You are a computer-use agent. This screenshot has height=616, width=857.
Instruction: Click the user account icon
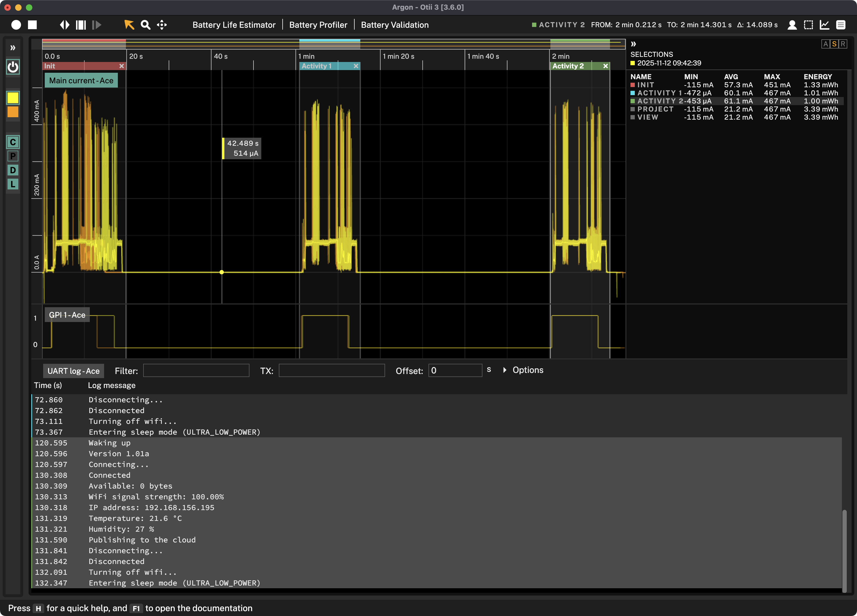[792, 25]
